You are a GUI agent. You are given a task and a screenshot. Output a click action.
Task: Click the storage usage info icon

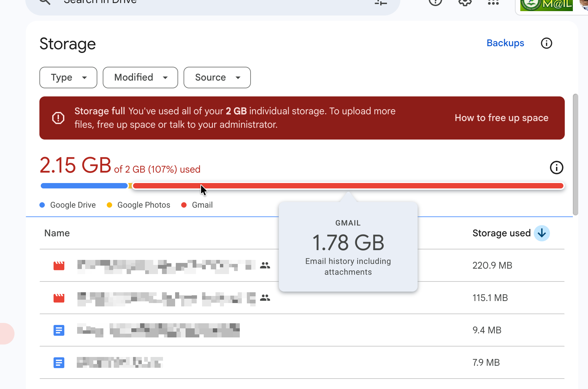coord(556,168)
